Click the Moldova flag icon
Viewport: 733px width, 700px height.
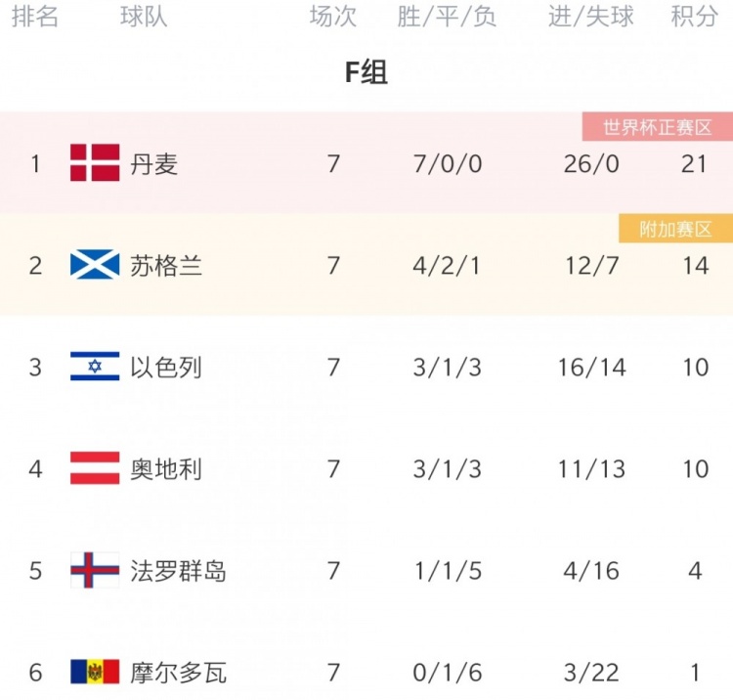[95, 672]
